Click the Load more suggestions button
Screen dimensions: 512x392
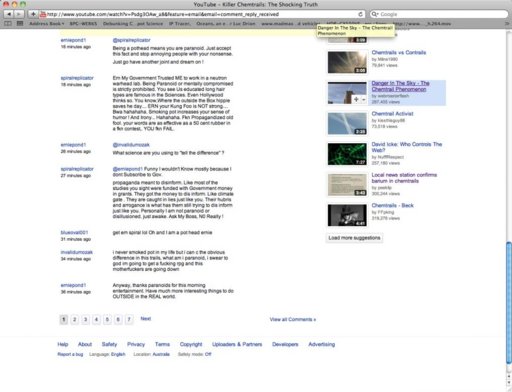pyautogui.click(x=354, y=238)
